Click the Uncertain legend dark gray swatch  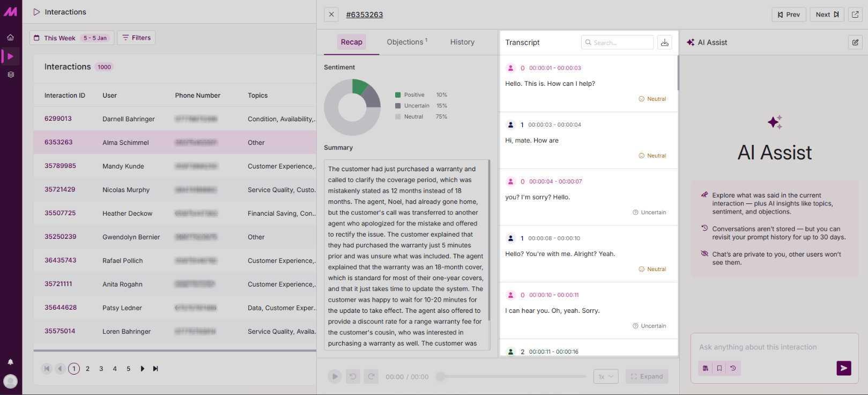(x=398, y=106)
